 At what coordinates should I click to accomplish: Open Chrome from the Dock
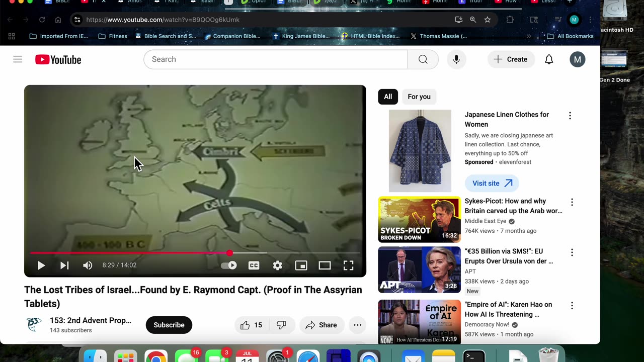coord(156,356)
